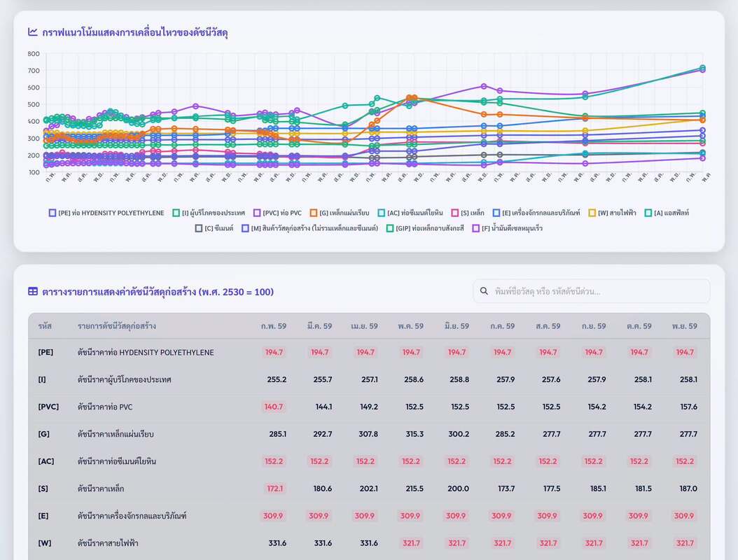Screen dimensions: 738x560
Task: Click the graph title กราฟแนวโน้มแสดงการเคลื่อนไหวของดัชนีวัสดุ
Action: 135,32
